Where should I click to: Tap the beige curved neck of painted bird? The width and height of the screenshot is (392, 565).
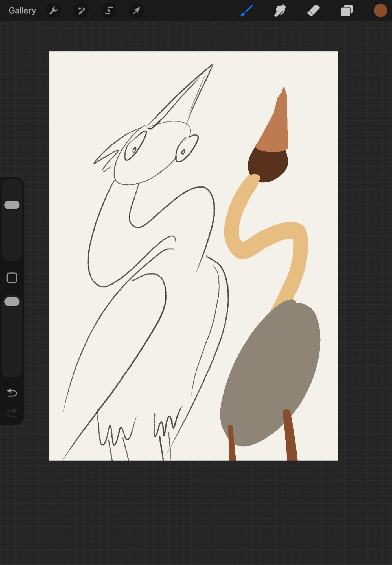pyautogui.click(x=299, y=254)
